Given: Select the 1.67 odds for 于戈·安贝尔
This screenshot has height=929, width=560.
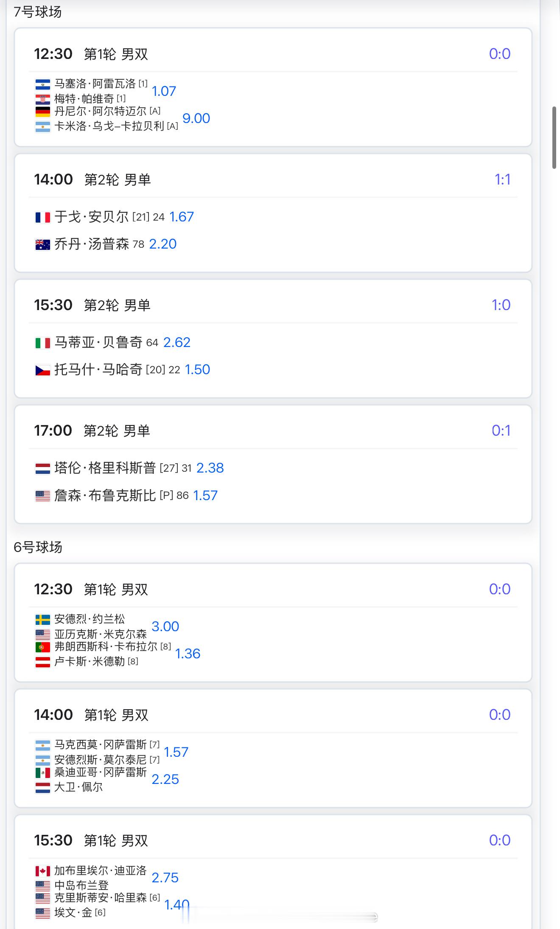Looking at the screenshot, I should click(x=182, y=217).
